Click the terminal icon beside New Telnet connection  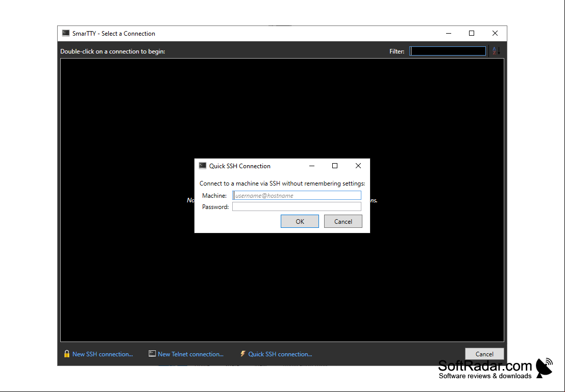(152, 354)
